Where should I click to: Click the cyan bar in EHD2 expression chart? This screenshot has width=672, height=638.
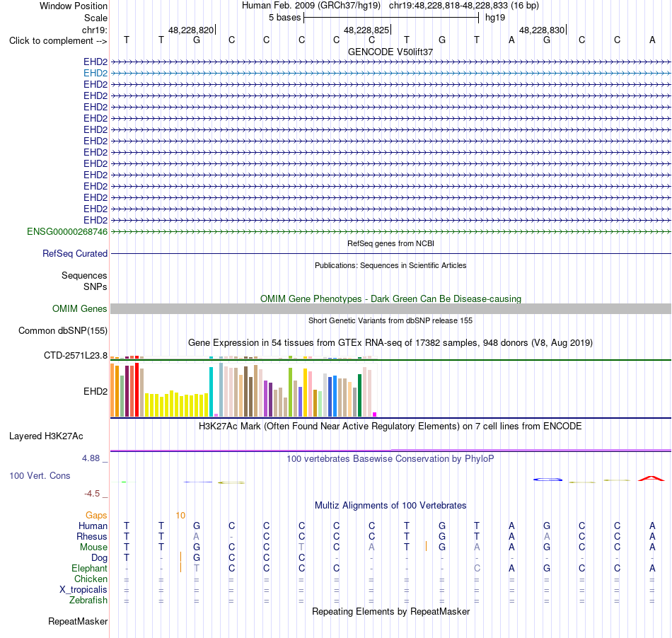tap(211, 392)
